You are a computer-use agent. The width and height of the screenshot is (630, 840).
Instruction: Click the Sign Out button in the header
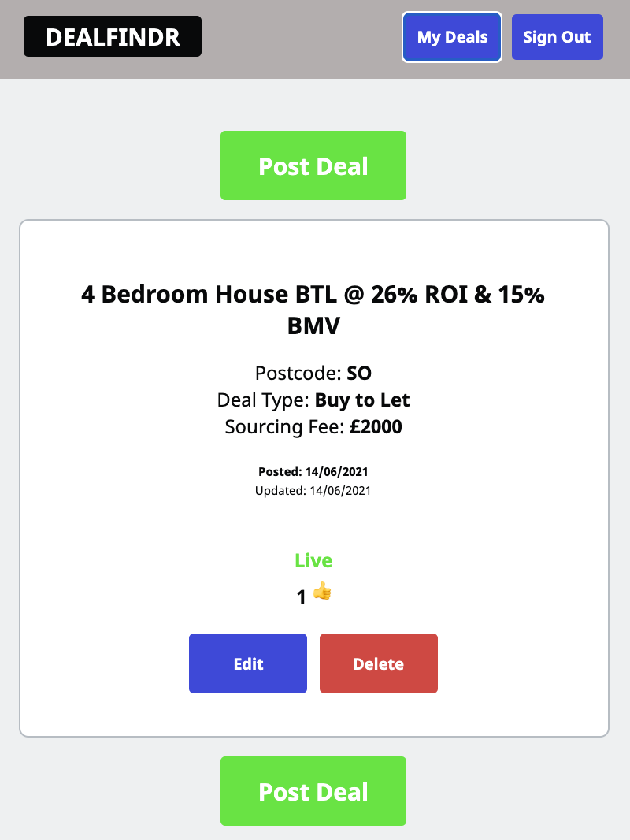pos(557,36)
